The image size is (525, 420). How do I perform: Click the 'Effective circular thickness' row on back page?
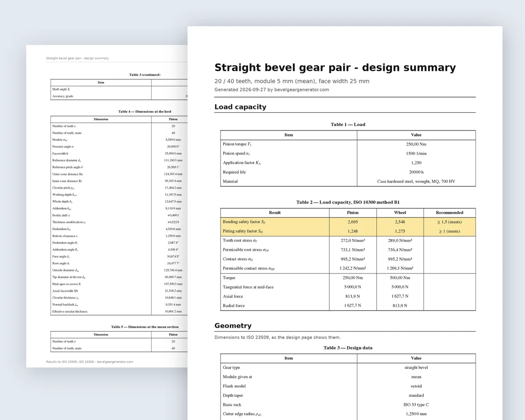click(x=119, y=311)
